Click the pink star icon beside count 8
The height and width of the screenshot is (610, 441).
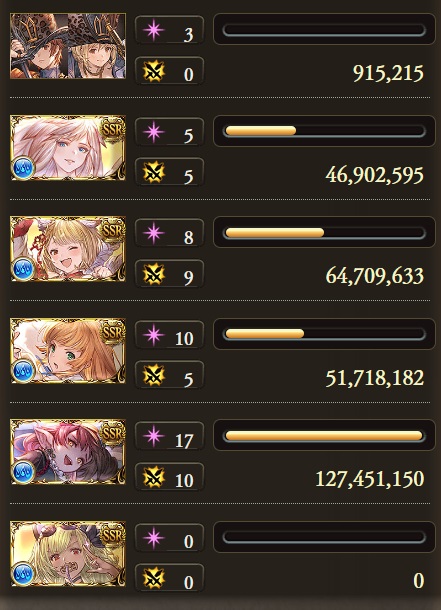(153, 233)
